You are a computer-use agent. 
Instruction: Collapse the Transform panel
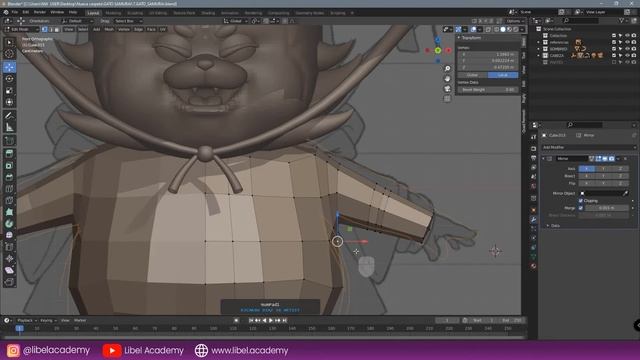[459, 38]
